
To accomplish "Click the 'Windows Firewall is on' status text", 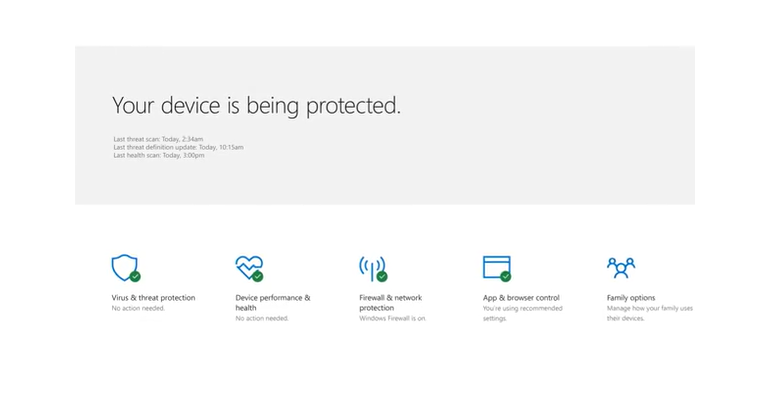I will click(392, 318).
